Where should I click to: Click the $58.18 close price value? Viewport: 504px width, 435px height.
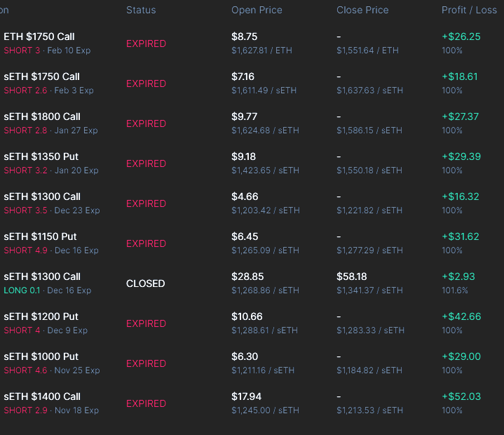click(x=351, y=276)
